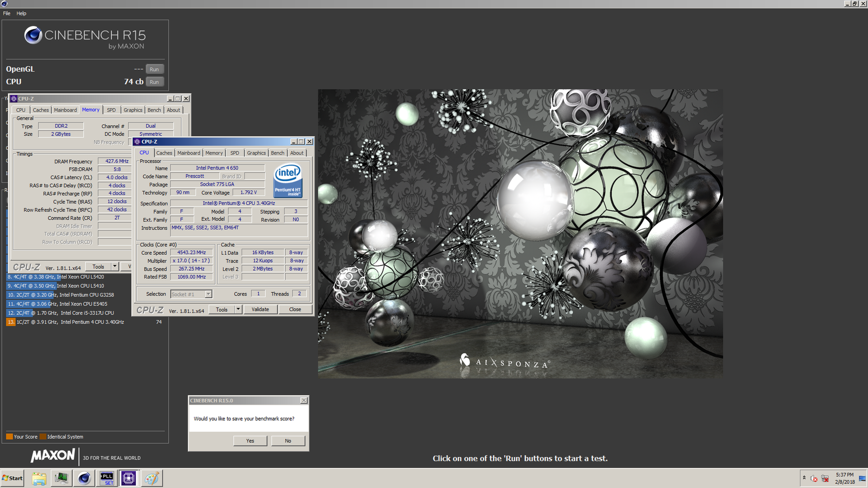Open the File menu
This screenshot has height=488, width=868.
7,13
